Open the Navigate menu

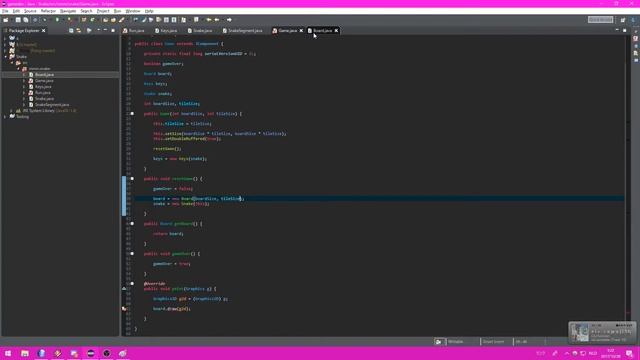tap(68, 11)
